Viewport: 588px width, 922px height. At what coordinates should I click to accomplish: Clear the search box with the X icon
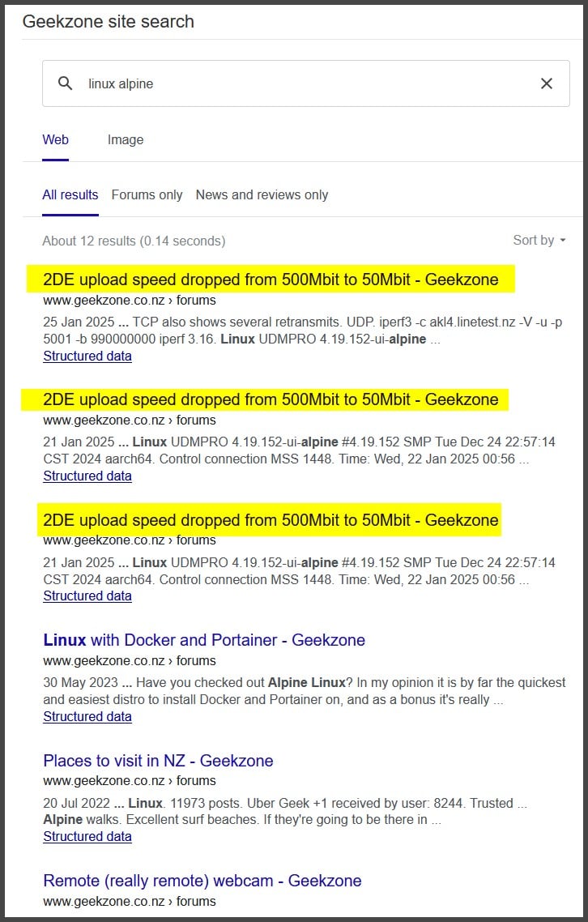click(x=547, y=83)
